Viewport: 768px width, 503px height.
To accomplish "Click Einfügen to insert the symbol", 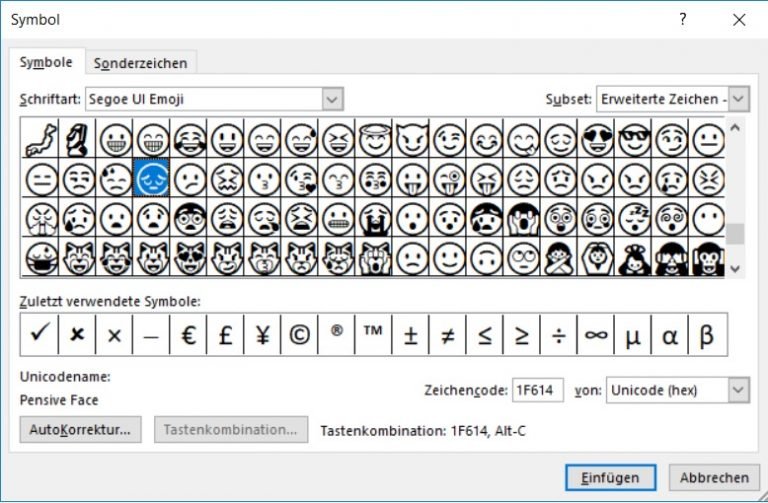I will 610,478.
